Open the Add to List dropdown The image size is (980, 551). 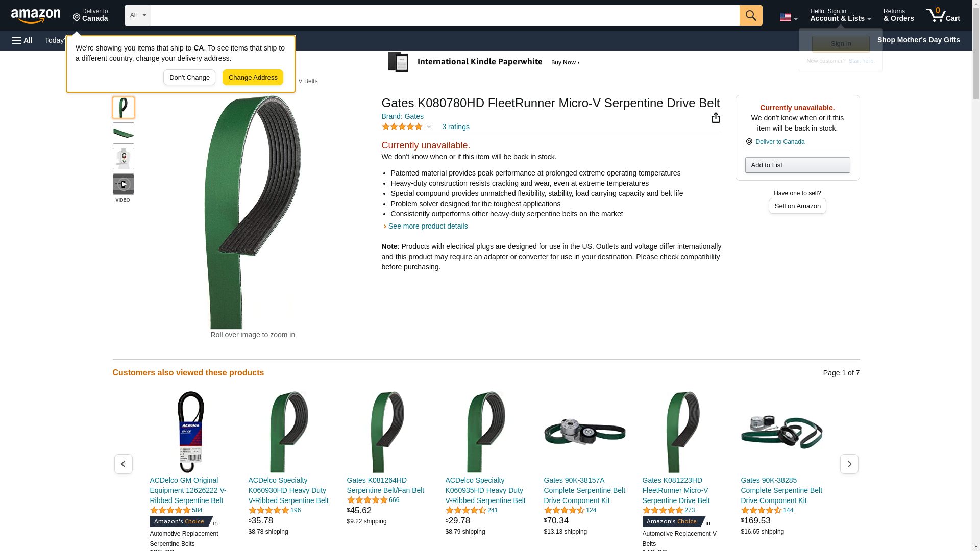[x=797, y=165]
